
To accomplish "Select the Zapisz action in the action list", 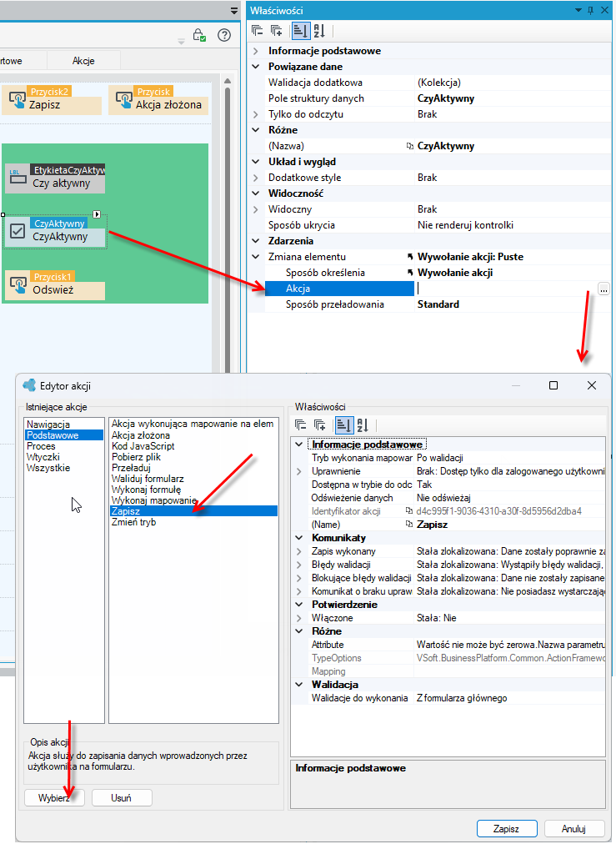I will coord(193,511).
